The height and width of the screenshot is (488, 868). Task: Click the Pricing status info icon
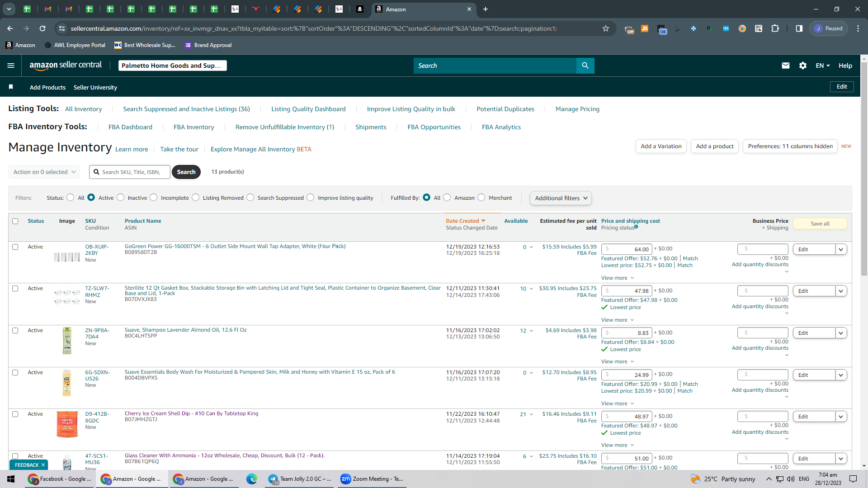tap(636, 227)
